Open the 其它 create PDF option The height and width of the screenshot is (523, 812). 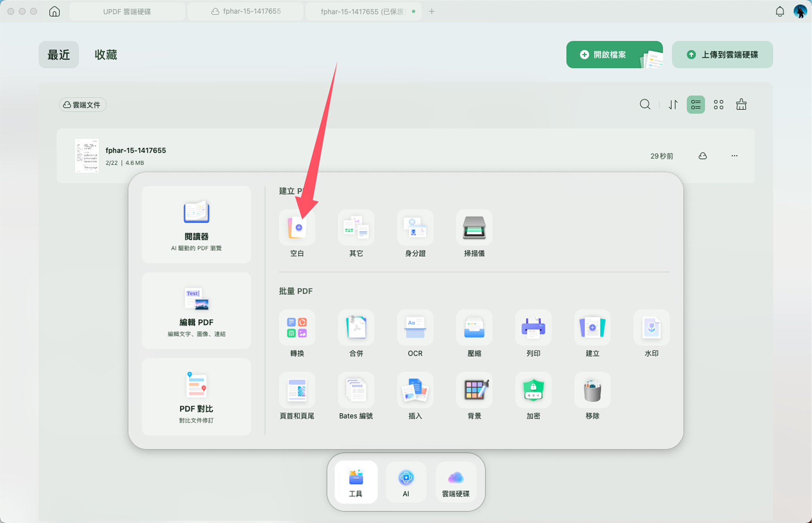point(356,227)
